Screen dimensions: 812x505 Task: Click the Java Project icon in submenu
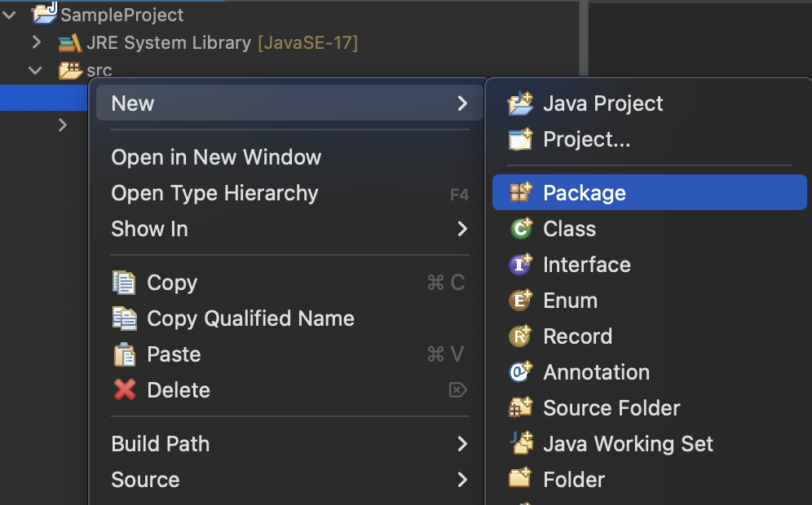tap(520, 103)
